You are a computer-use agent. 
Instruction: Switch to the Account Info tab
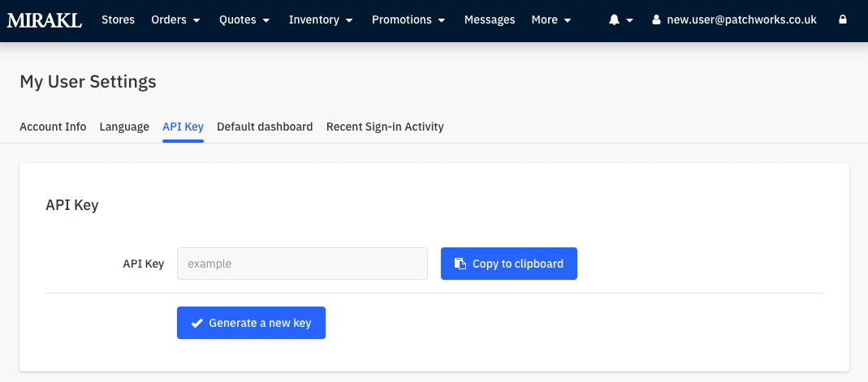(x=53, y=127)
